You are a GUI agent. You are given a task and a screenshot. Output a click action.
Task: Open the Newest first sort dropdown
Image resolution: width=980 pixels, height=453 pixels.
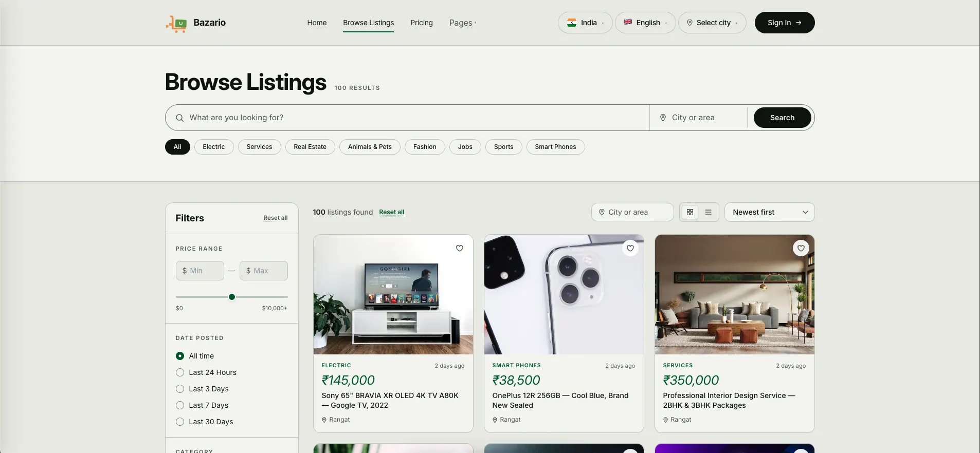click(769, 212)
